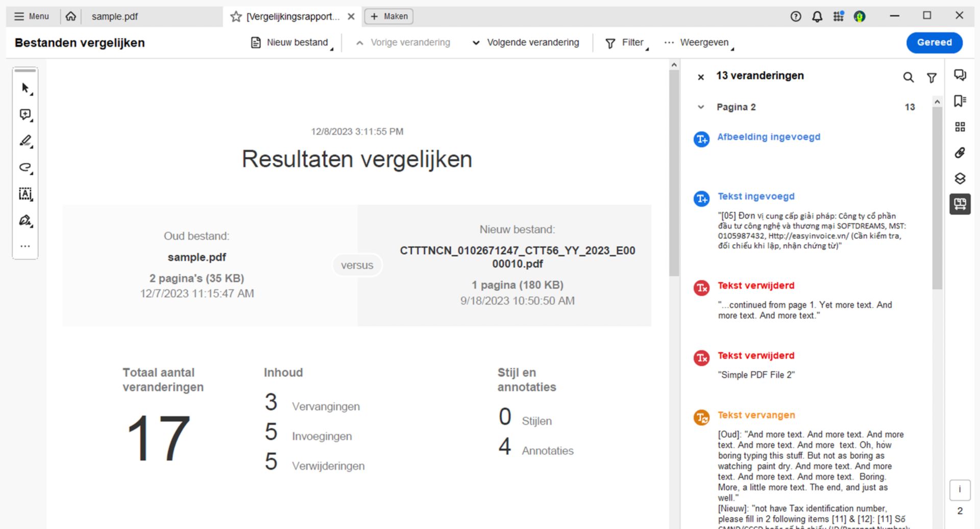Viewport: 980px width, 529px height.
Task: Open the Page thumbnails panel icon
Action: click(x=960, y=127)
